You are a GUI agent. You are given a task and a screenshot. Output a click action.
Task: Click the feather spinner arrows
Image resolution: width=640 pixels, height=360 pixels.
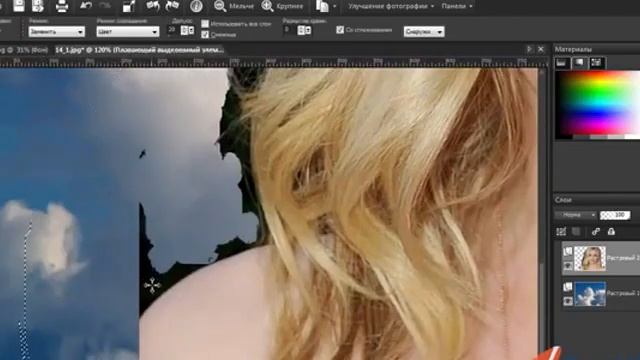[x=301, y=30]
